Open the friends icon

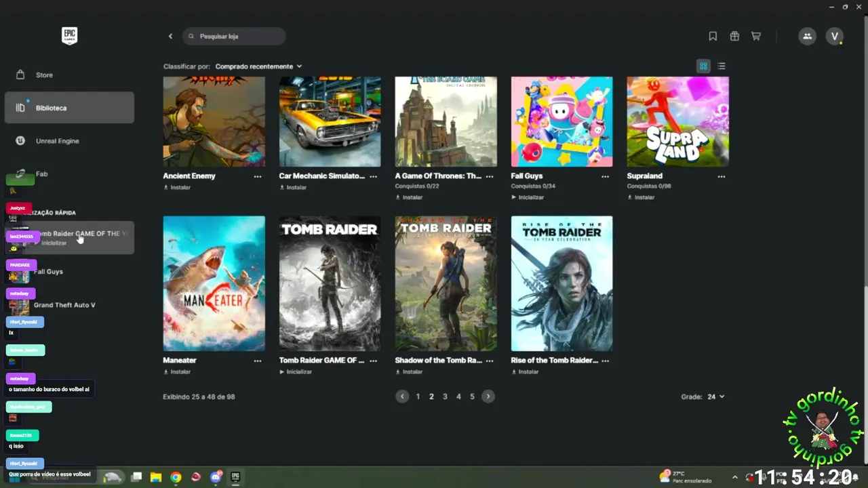pyautogui.click(x=807, y=36)
